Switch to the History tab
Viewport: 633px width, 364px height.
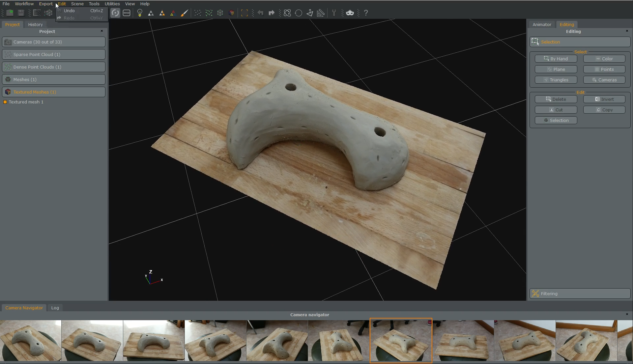tap(35, 25)
